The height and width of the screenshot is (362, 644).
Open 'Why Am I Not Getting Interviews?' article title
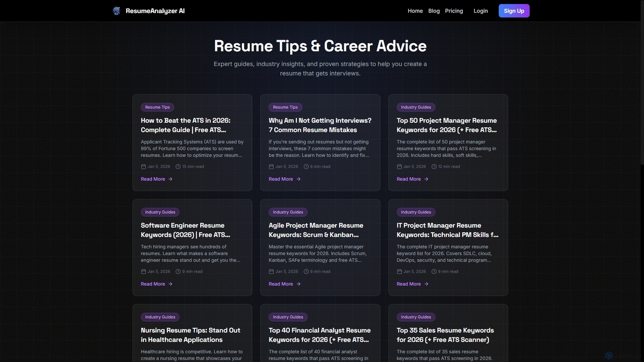click(x=320, y=125)
